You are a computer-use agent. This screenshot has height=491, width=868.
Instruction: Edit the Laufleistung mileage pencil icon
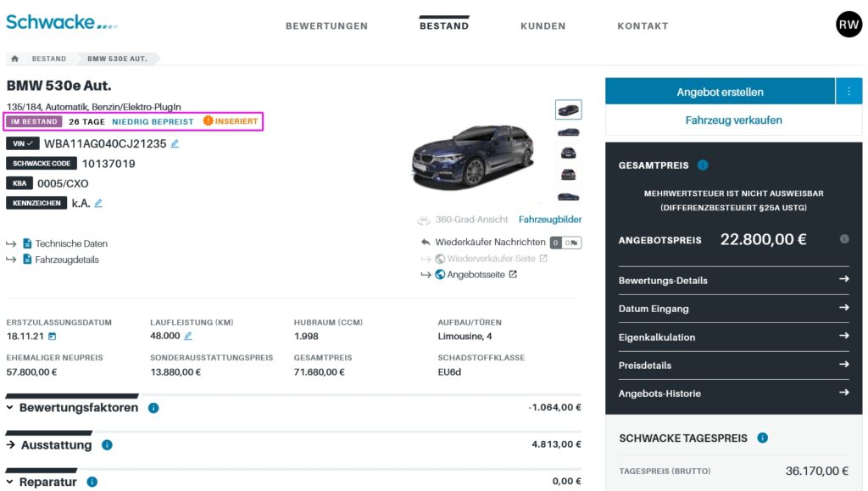click(188, 336)
